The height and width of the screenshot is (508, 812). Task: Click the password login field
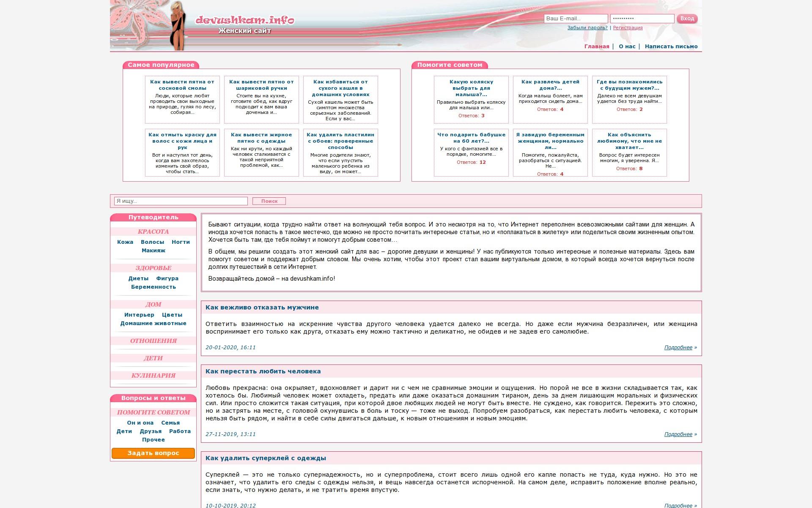(642, 19)
